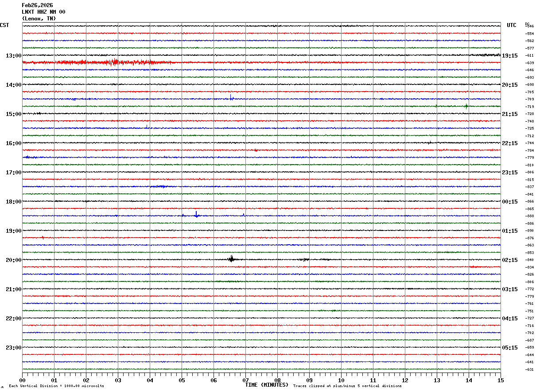Click the 14 minute axis label
This screenshot has width=536, height=392.
(469, 380)
